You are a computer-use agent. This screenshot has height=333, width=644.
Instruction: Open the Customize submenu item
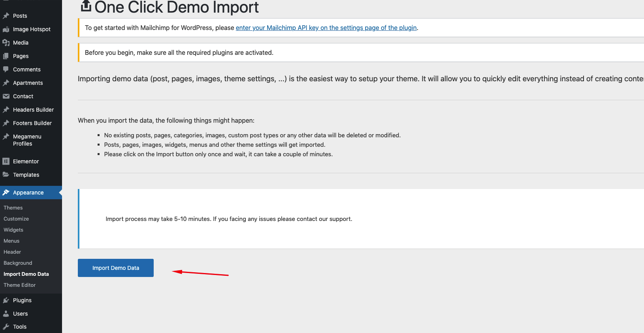(16, 219)
